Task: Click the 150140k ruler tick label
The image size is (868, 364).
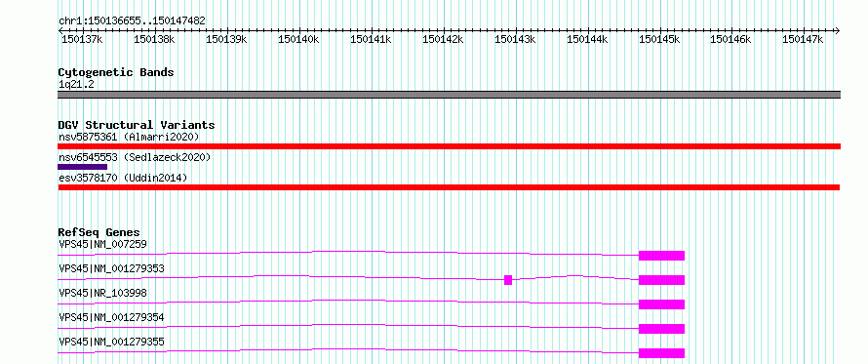Action: pos(298,39)
